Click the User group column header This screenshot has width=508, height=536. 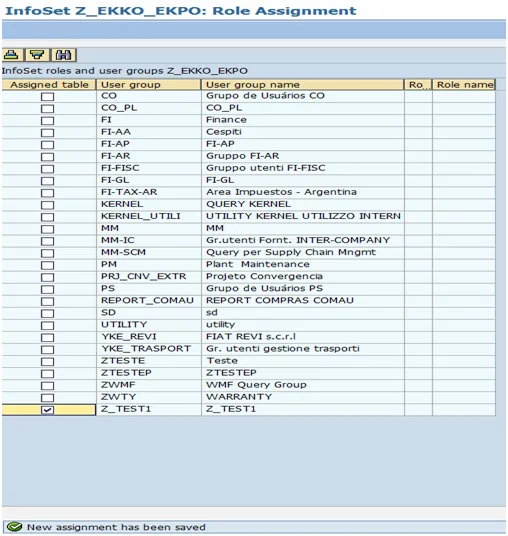coord(149,85)
